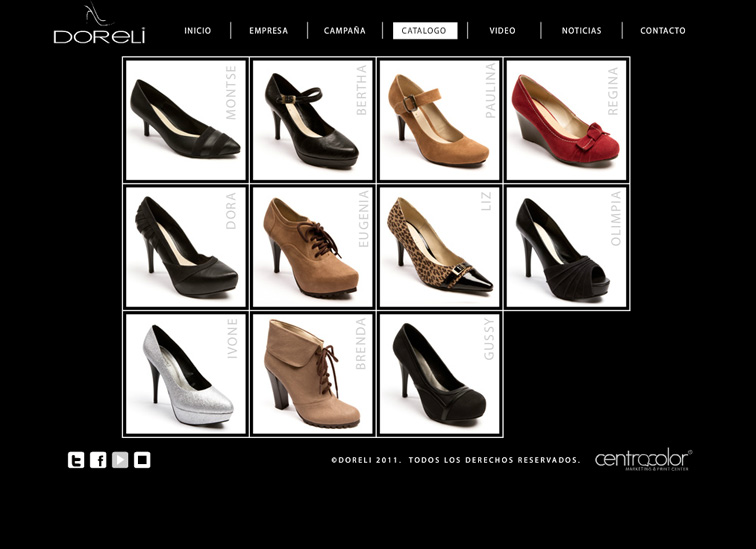Open the Facebook icon link
Viewport: 756px width, 549px height.
98,460
